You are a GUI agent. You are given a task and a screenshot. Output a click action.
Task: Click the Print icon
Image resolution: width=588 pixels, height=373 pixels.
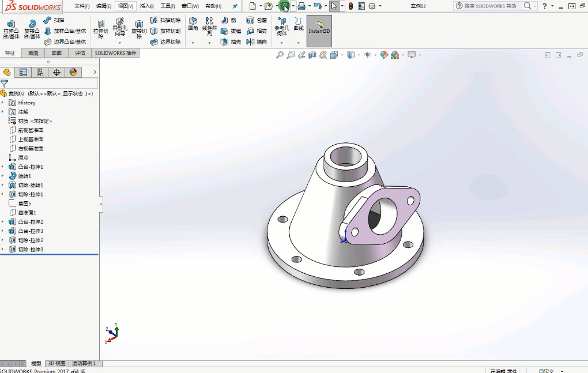click(301, 6)
